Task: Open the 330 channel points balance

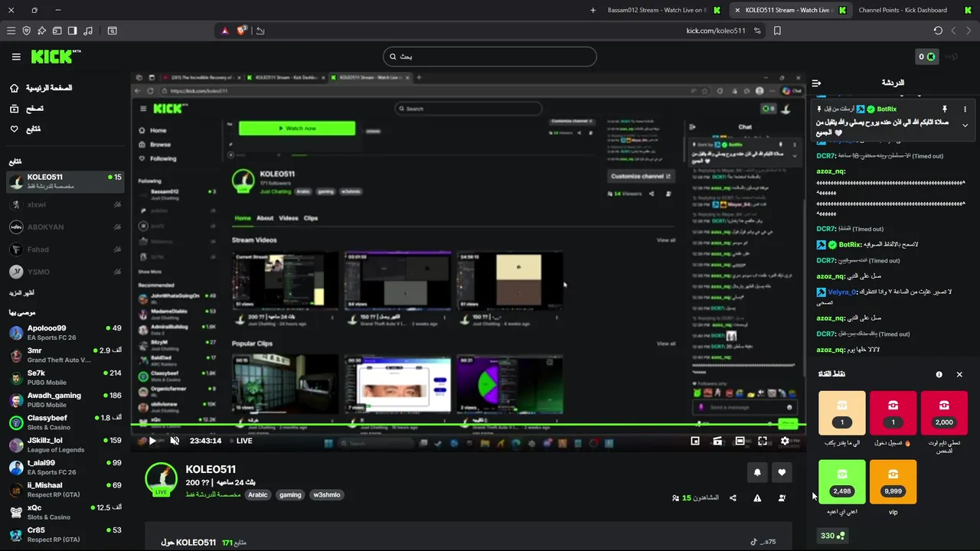Action: (x=832, y=536)
